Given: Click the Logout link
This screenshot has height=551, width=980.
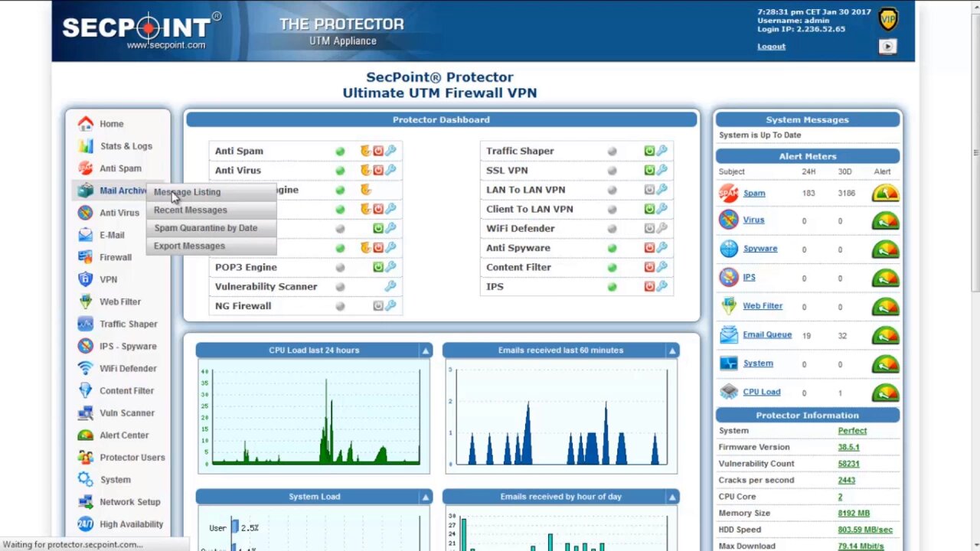Looking at the screenshot, I should tap(771, 47).
